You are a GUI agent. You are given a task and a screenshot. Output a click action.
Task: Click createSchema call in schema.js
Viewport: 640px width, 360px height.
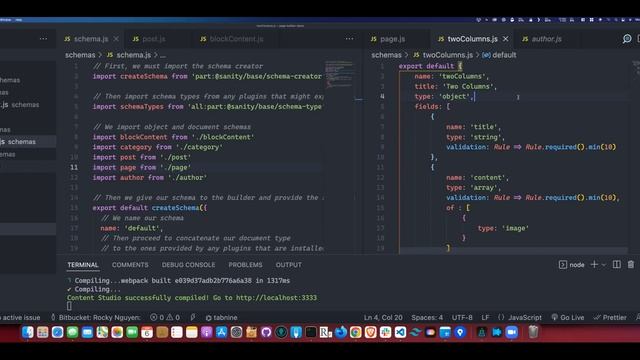(176, 208)
